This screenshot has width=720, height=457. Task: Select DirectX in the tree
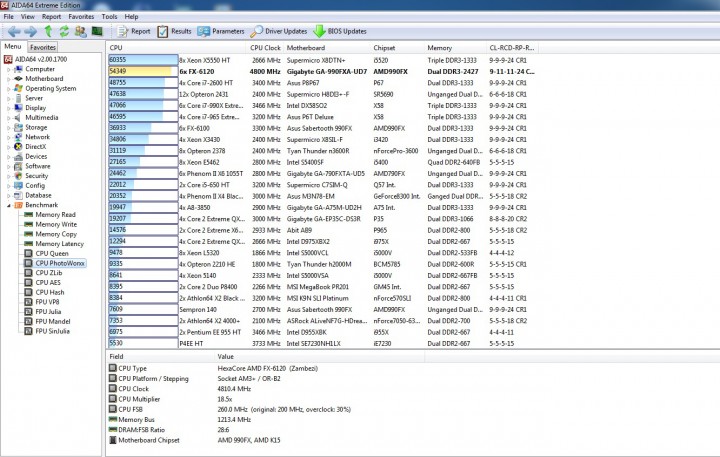[x=35, y=147]
